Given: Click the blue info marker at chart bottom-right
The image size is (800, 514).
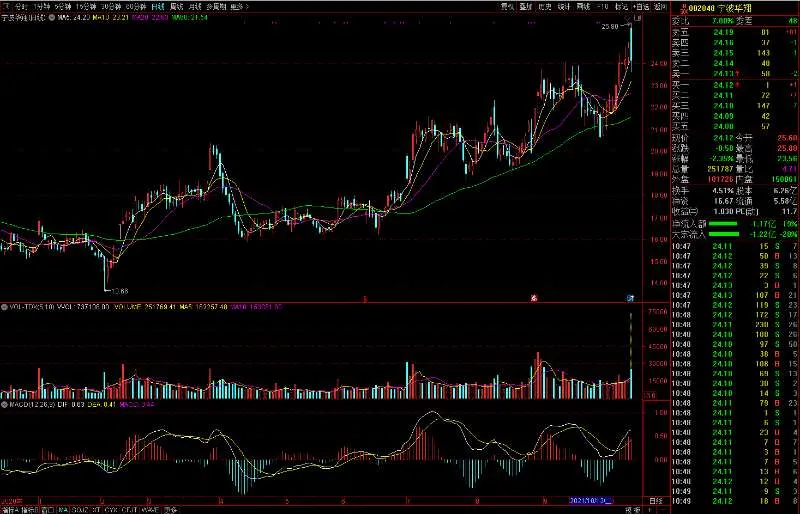Looking at the screenshot, I should pos(631,298).
